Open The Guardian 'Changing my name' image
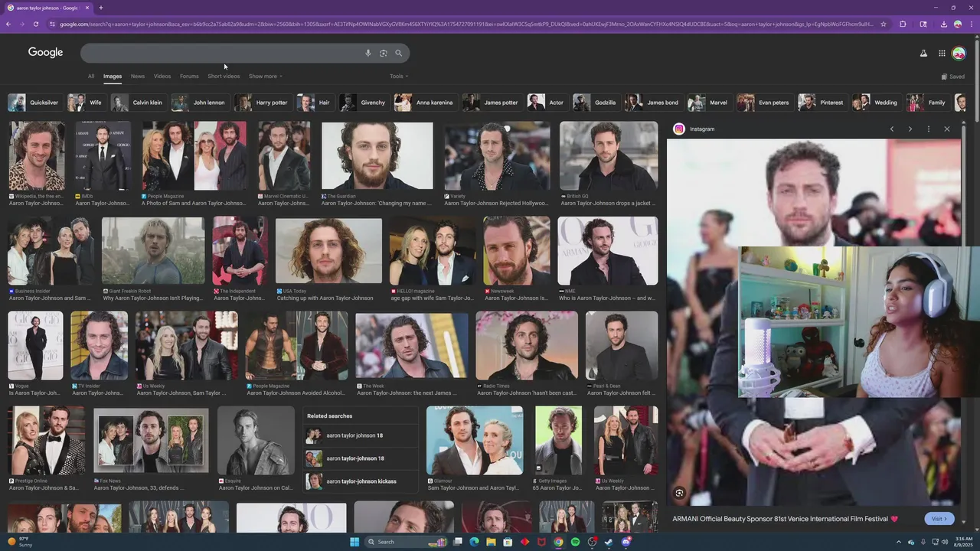Screen dimensions: 980x551 pos(377,156)
